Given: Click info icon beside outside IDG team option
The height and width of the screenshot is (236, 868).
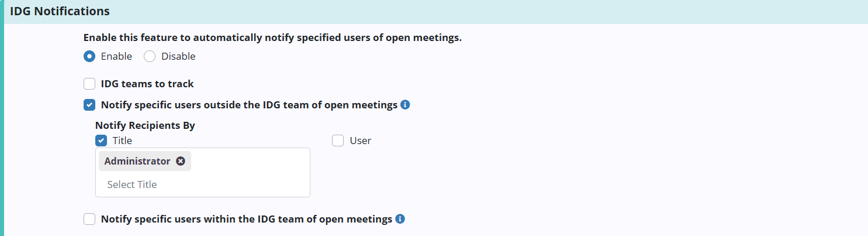Looking at the screenshot, I should (x=405, y=105).
